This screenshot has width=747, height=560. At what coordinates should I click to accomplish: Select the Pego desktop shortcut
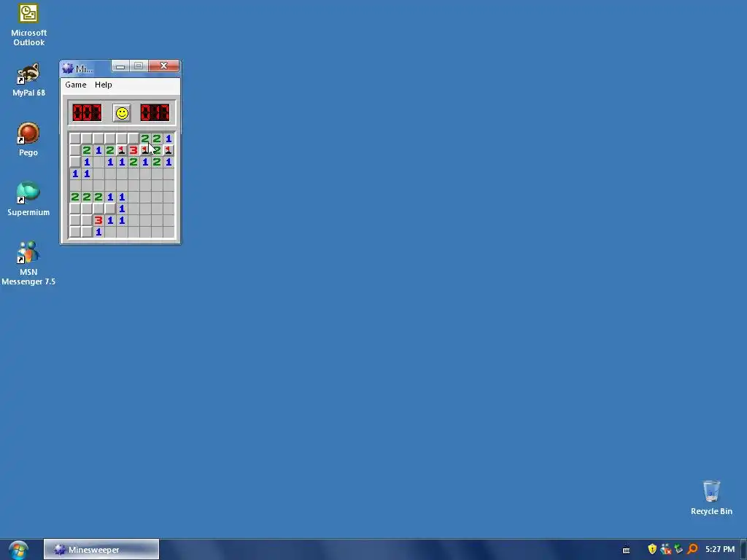click(x=28, y=139)
